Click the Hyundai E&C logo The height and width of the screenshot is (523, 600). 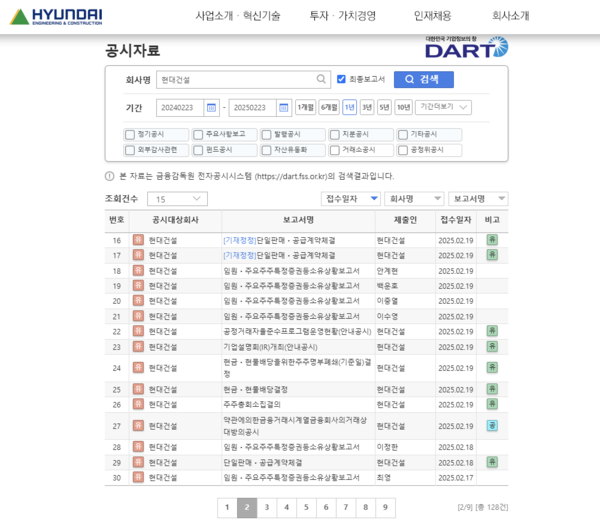pos(56,16)
